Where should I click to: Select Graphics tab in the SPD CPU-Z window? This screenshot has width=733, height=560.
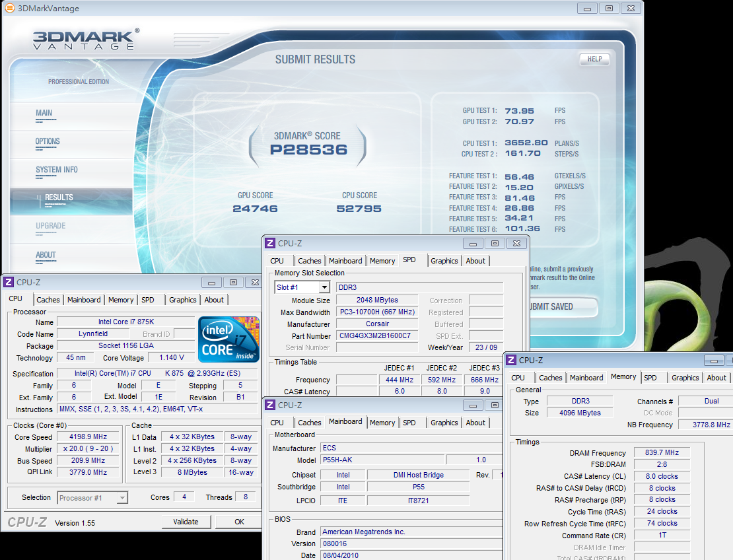pos(444,261)
